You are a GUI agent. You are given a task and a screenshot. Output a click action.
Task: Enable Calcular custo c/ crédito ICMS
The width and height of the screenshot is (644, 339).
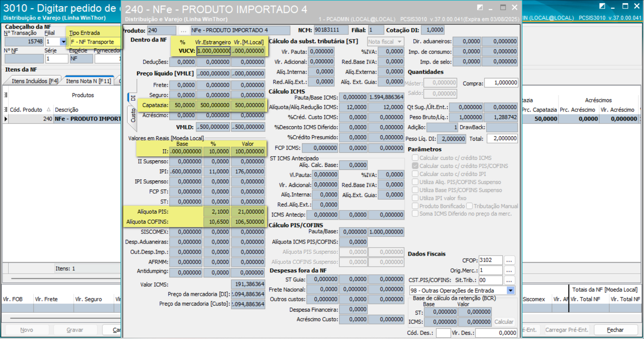click(415, 158)
